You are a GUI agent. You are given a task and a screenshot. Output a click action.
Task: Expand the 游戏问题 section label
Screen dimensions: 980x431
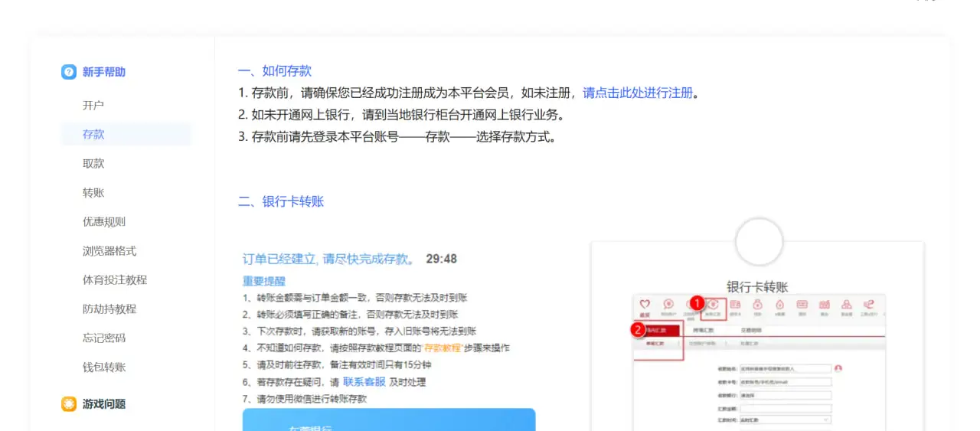pyautogui.click(x=104, y=404)
